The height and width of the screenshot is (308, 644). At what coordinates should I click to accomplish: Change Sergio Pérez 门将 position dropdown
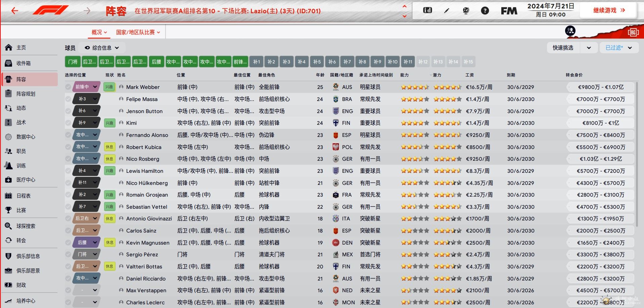(x=87, y=254)
